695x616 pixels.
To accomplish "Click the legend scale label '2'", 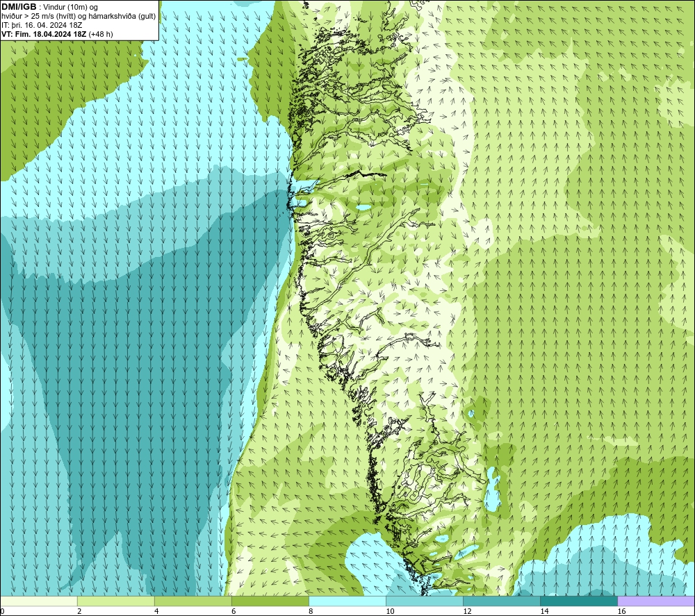I will pos(79,611).
